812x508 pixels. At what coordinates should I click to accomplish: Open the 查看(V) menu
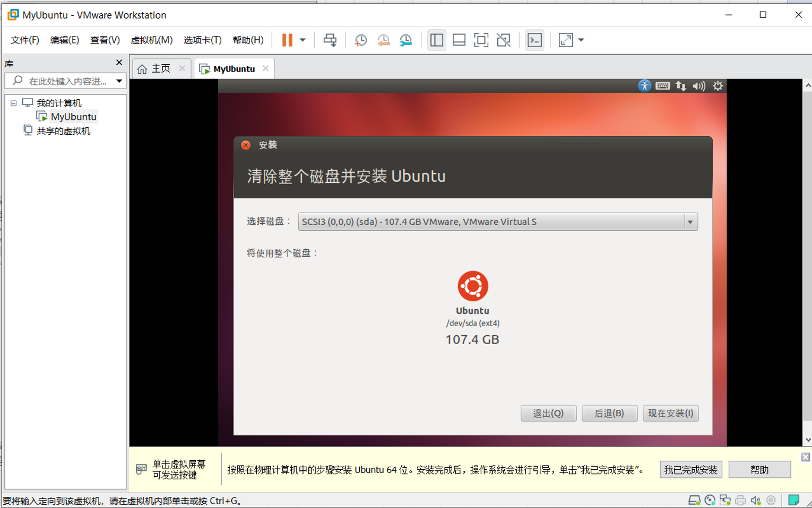105,40
